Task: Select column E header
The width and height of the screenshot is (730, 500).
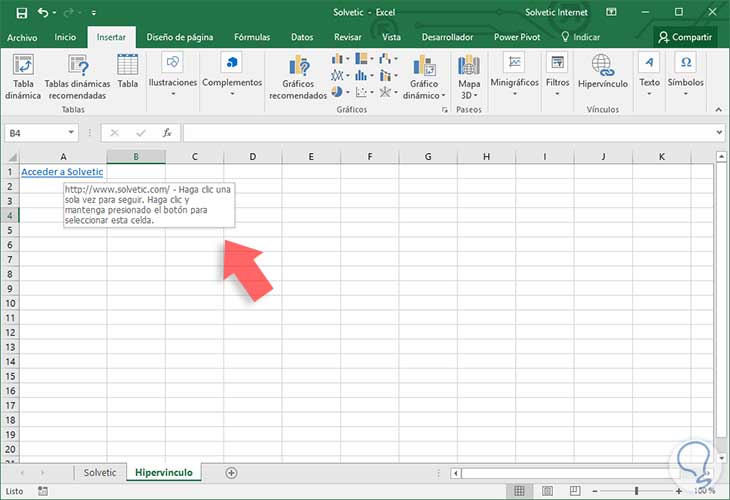Action: point(311,157)
